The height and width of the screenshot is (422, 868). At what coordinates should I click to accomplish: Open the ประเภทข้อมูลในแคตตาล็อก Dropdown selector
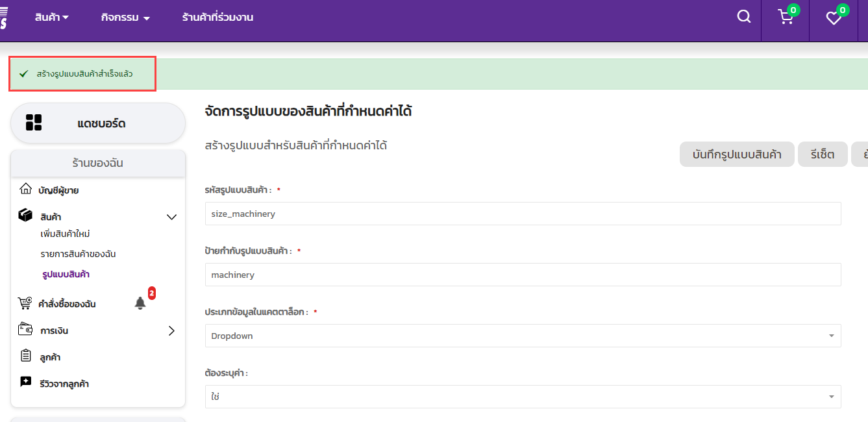click(522, 336)
